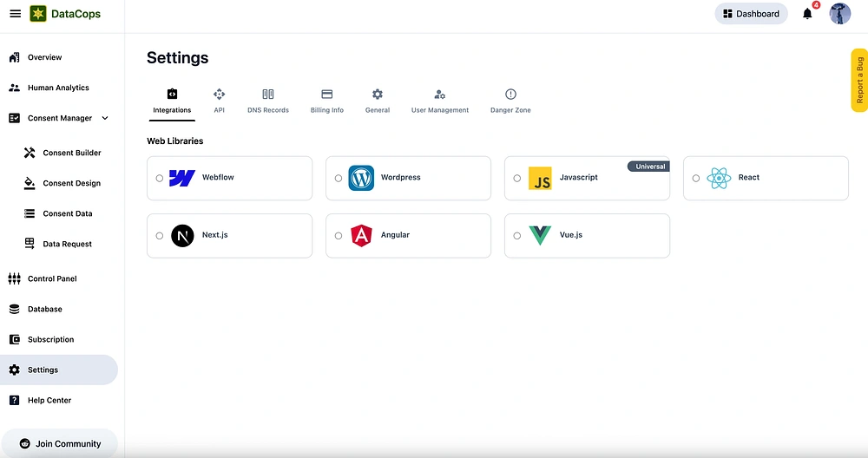Select the Javascript radio button
Image resolution: width=868 pixels, height=458 pixels.
517,178
